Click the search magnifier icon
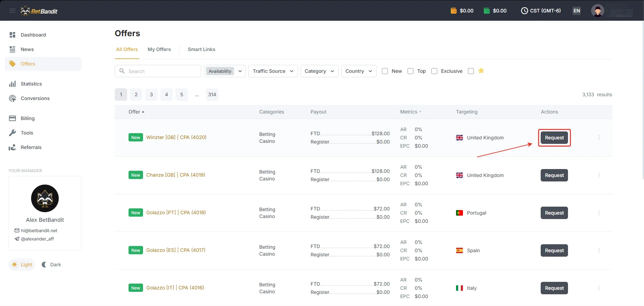The width and height of the screenshot is (644, 306). [122, 71]
